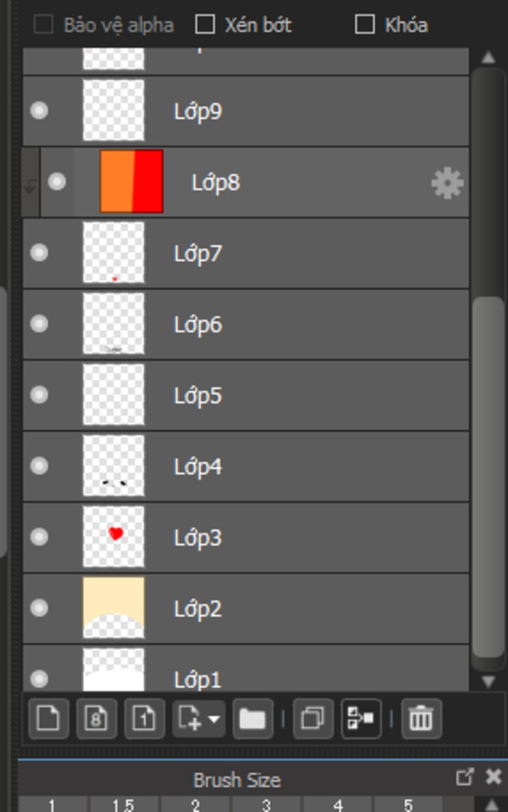
Task: Select the Lớp2 layer
Action: (298, 609)
